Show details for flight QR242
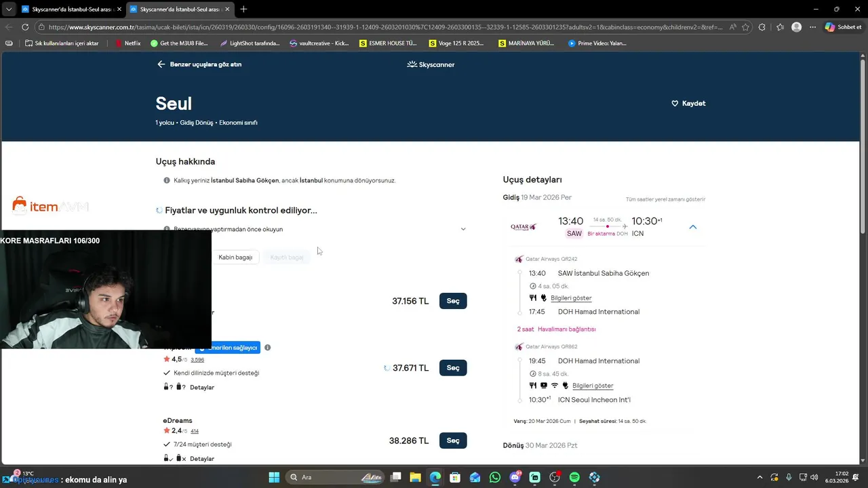 pos(571,298)
